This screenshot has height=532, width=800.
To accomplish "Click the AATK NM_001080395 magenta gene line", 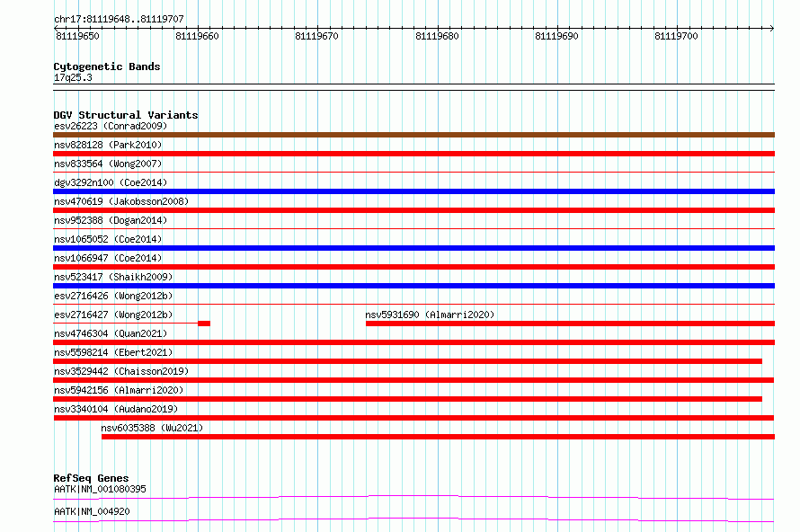I will click(413, 497).
